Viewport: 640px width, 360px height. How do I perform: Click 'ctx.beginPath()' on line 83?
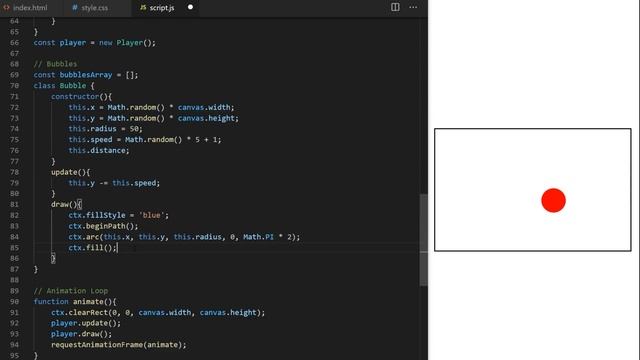[101, 226]
